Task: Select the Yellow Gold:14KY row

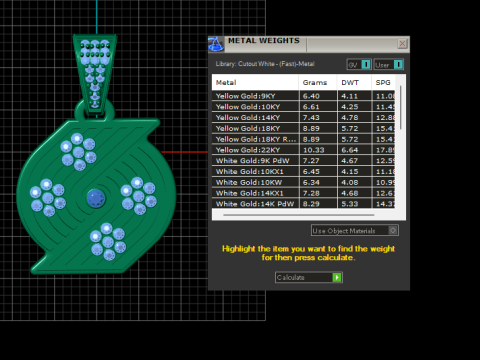Action: [x=303, y=117]
